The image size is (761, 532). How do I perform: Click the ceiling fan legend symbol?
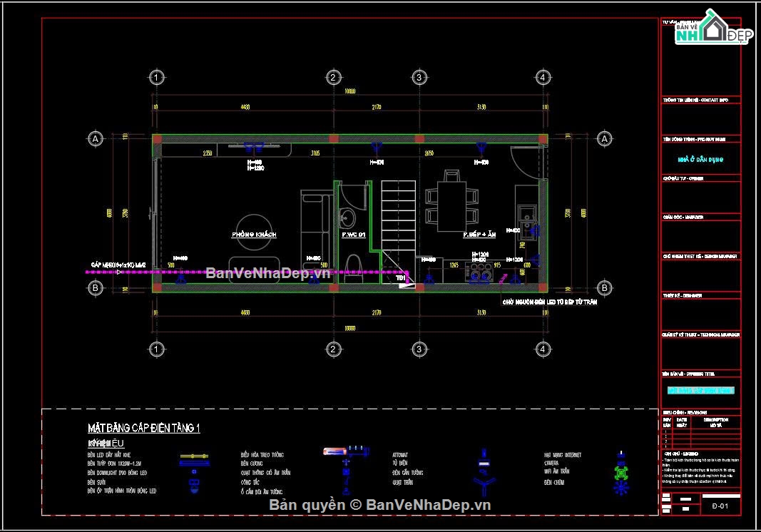(485, 488)
